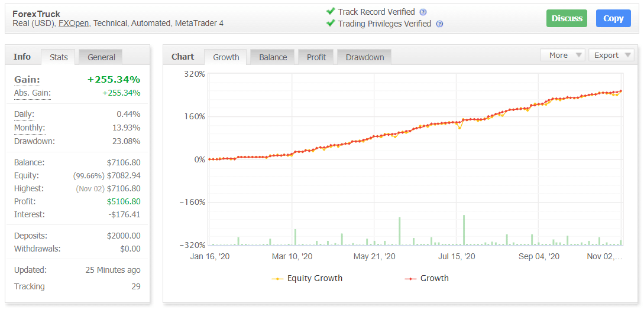Image resolution: width=644 pixels, height=310 pixels.
Task: Select the Growth chart tab
Action: click(x=226, y=57)
